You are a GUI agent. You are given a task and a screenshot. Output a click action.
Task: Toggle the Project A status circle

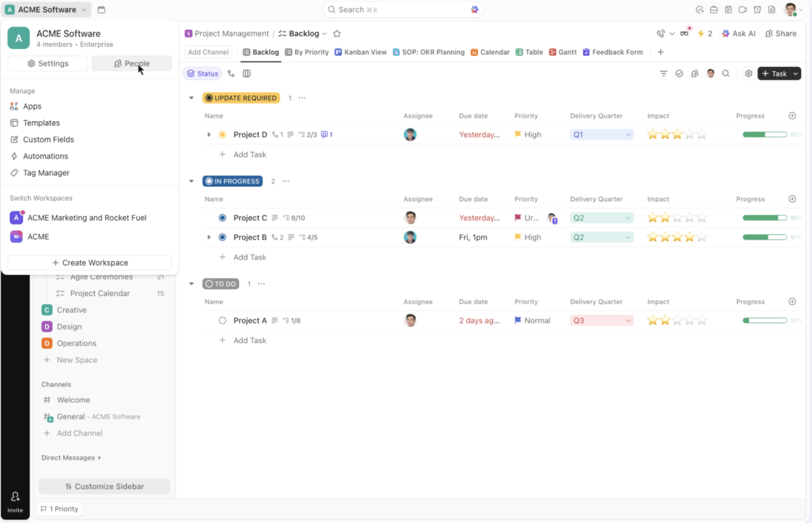coord(222,321)
